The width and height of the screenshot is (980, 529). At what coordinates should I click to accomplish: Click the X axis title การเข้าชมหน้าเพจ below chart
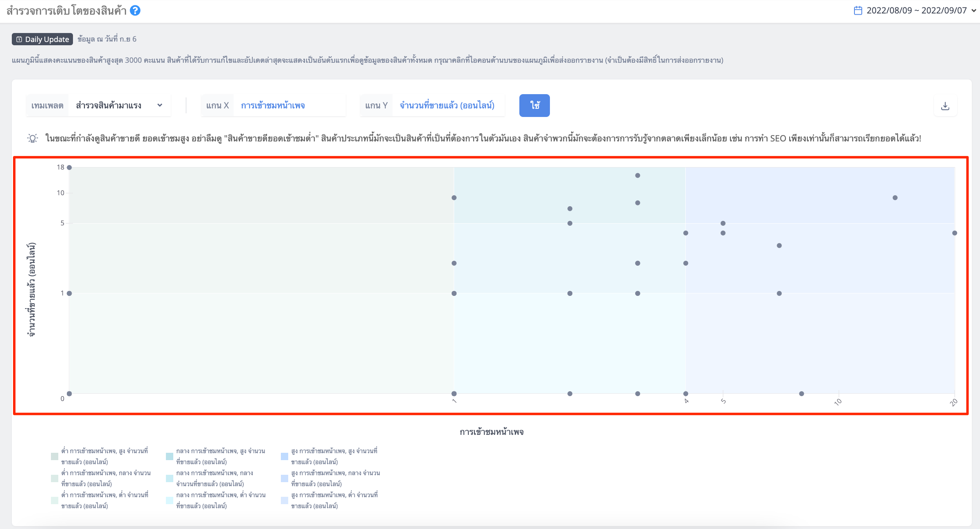click(492, 432)
